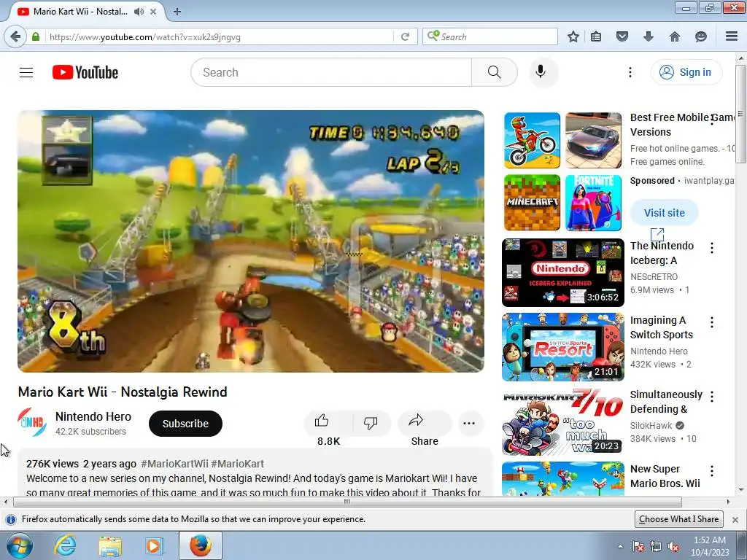
Task: Mute the tab via speaker icon
Action: [x=139, y=12]
